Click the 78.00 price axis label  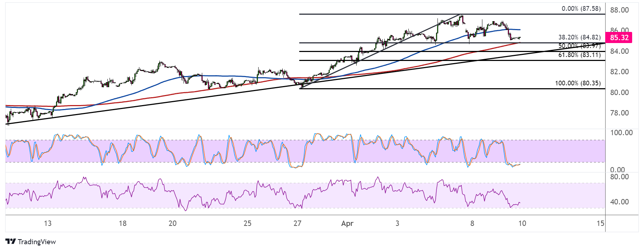(619, 113)
